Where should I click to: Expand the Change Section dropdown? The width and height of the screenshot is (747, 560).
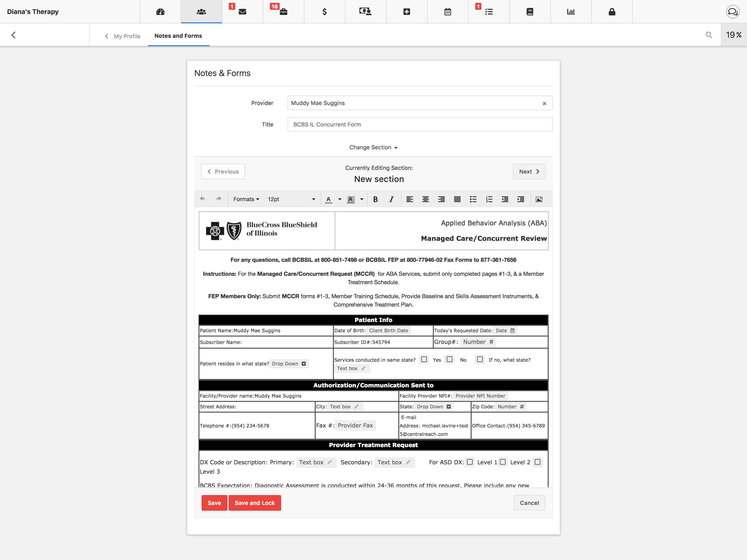(x=373, y=147)
